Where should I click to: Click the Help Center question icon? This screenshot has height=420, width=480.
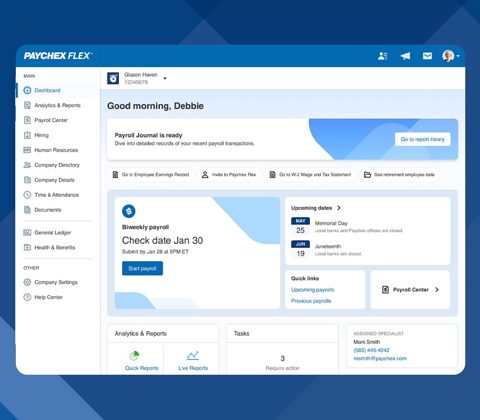tap(27, 297)
